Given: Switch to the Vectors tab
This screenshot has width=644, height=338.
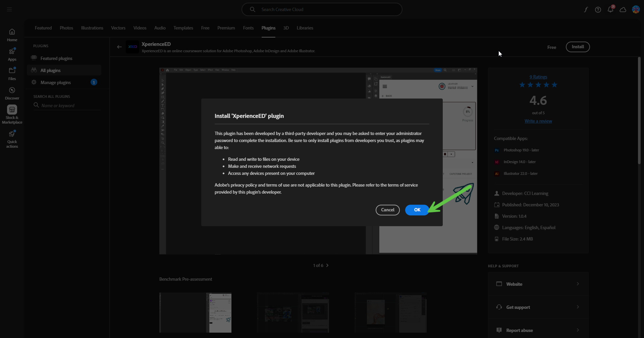Looking at the screenshot, I should pos(118,28).
